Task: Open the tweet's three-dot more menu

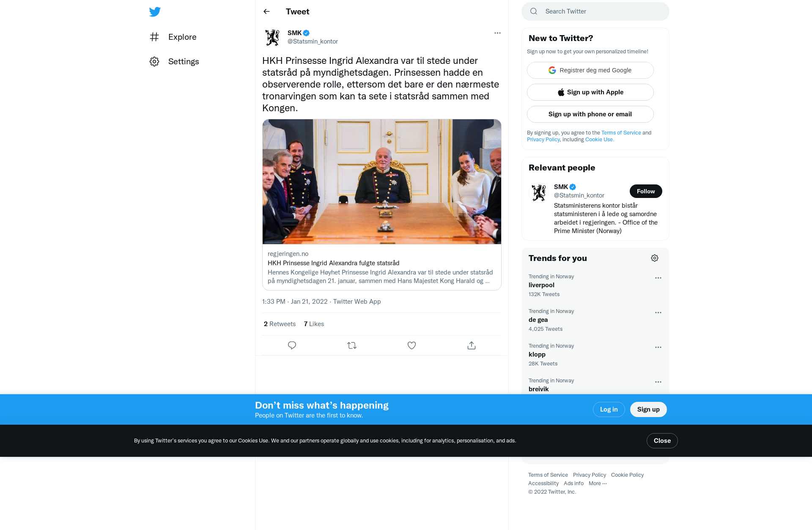Action: [x=497, y=33]
